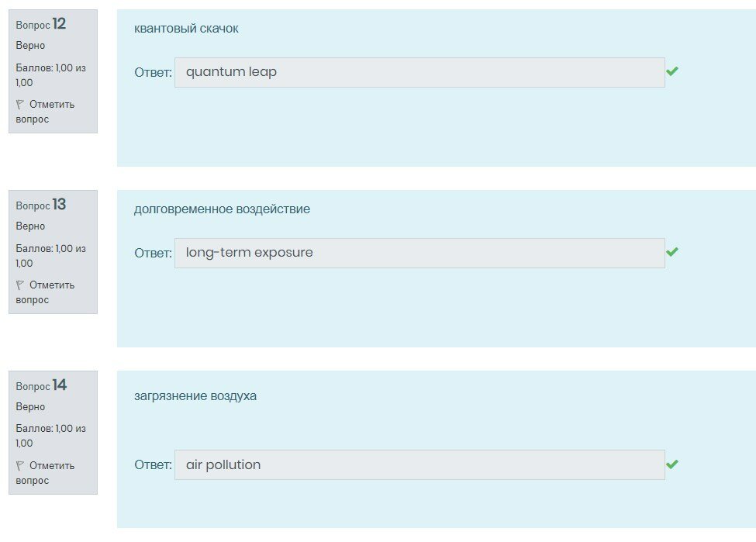Click the flag icon in question 12
Viewport: 756px width, 542px height.
click(20, 104)
